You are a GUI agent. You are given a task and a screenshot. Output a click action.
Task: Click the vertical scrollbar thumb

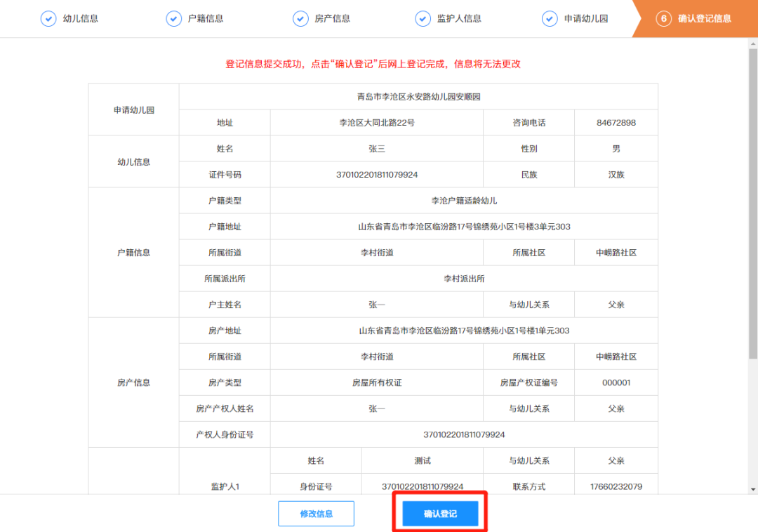[x=753, y=204]
